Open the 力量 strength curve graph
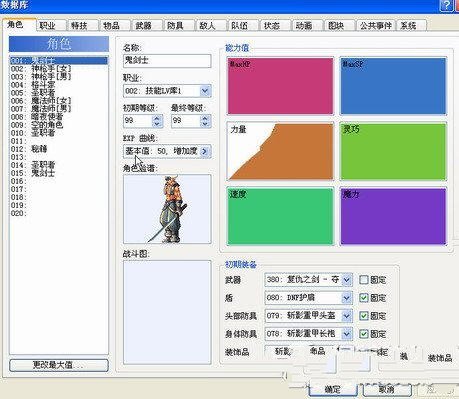Image resolution: width=459 pixels, height=399 pixels. tap(280, 151)
